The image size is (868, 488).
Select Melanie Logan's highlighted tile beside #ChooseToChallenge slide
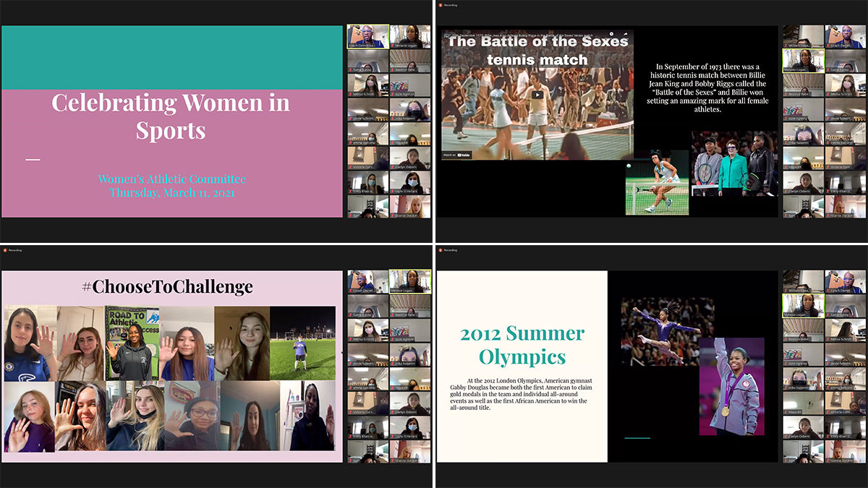(409, 281)
